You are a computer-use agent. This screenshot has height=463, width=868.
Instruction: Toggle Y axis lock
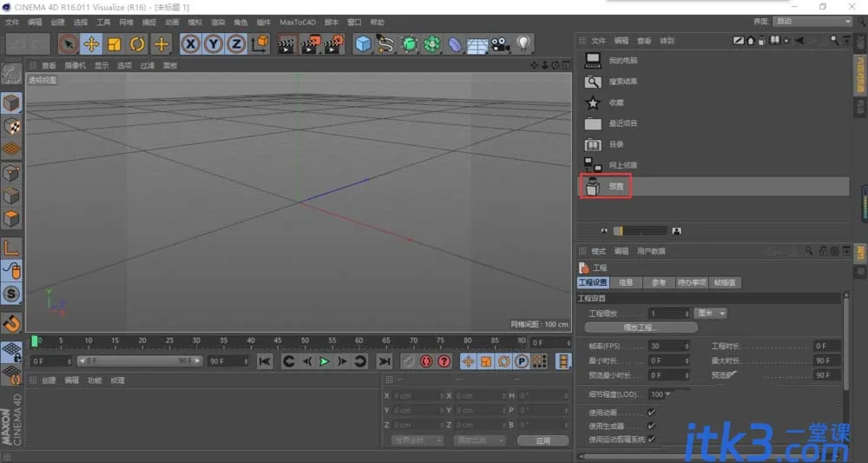click(x=214, y=44)
